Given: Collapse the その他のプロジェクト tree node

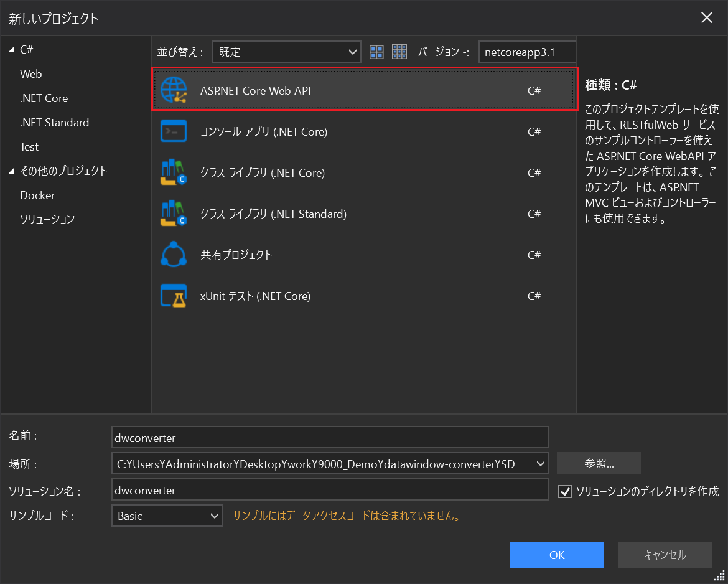Looking at the screenshot, I should 12,171.
